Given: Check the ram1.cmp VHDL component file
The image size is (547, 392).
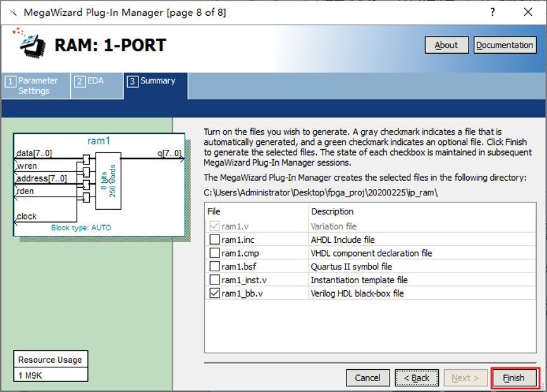Looking at the screenshot, I should click(215, 253).
